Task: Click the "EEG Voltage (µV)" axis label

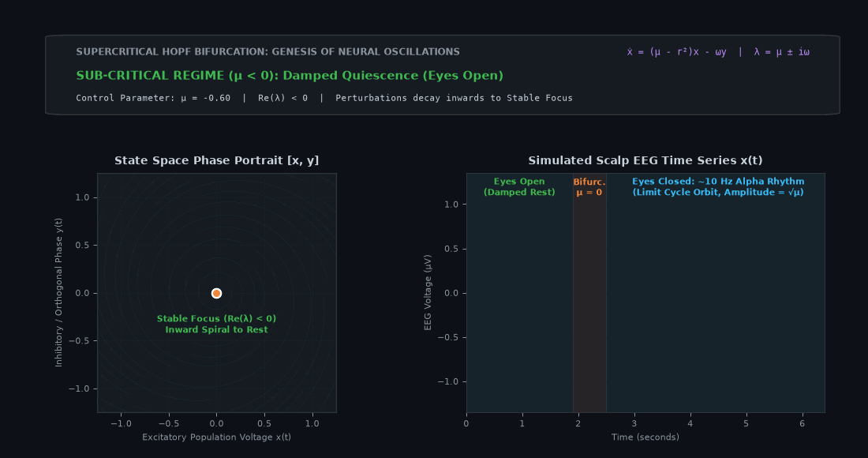Action: (428, 292)
